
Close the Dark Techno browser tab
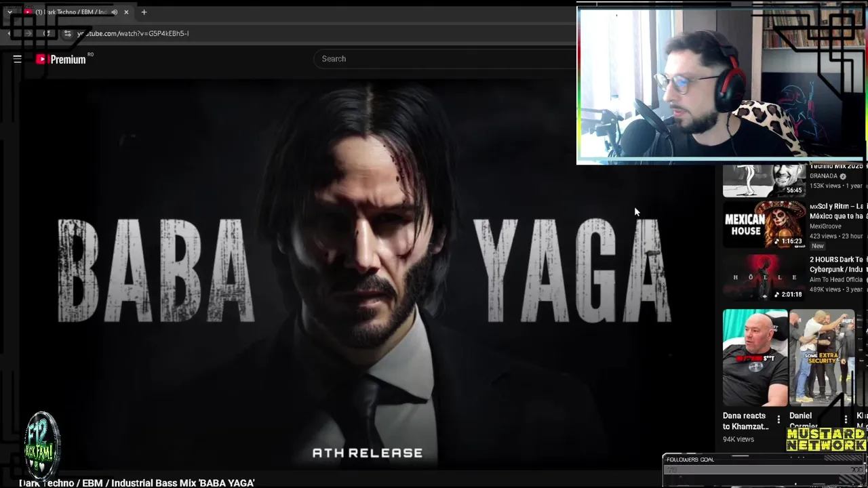127,12
